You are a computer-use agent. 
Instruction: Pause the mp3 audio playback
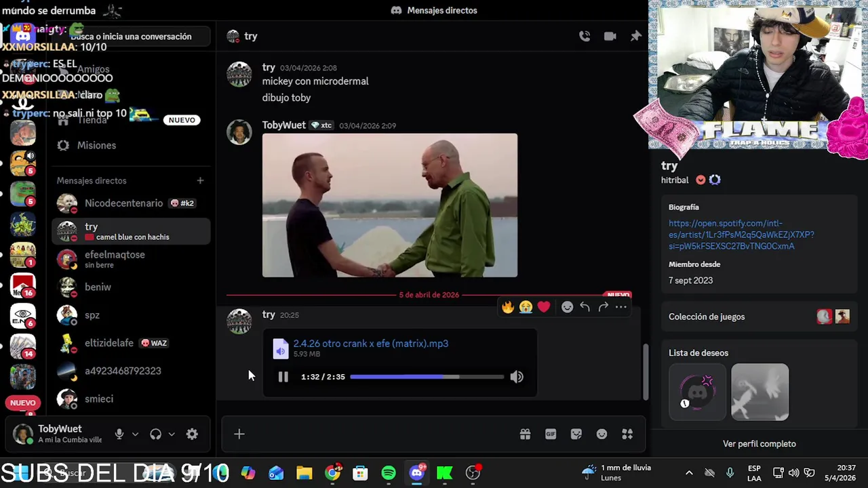(x=283, y=377)
